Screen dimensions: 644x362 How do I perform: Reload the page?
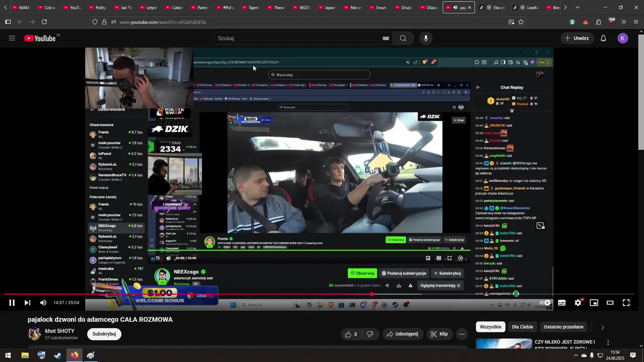(x=44, y=22)
